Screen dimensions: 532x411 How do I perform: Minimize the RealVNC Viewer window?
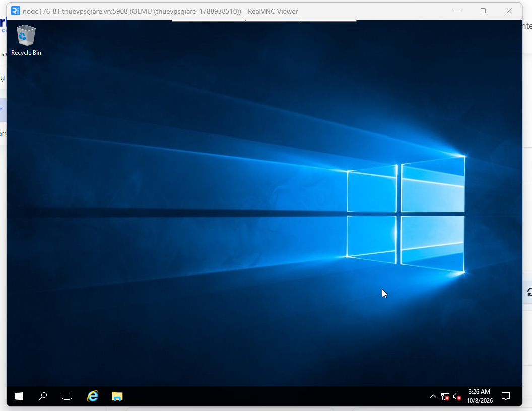(x=457, y=11)
